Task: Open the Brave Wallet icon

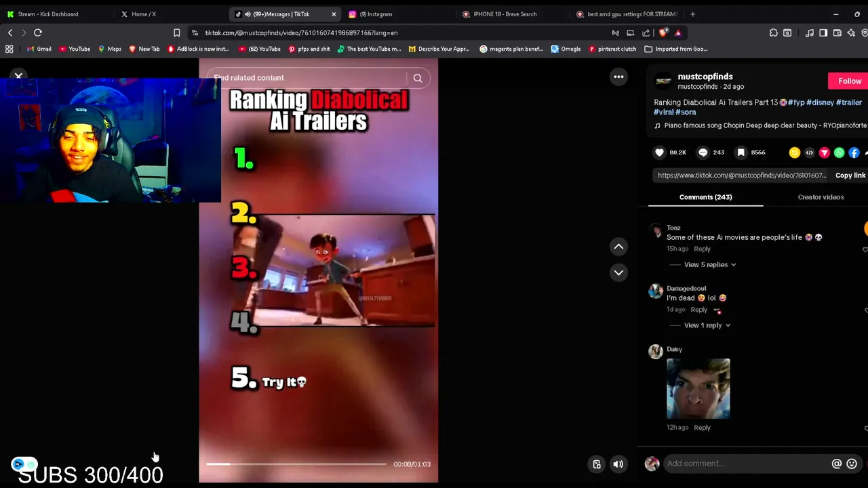Action: (837, 33)
